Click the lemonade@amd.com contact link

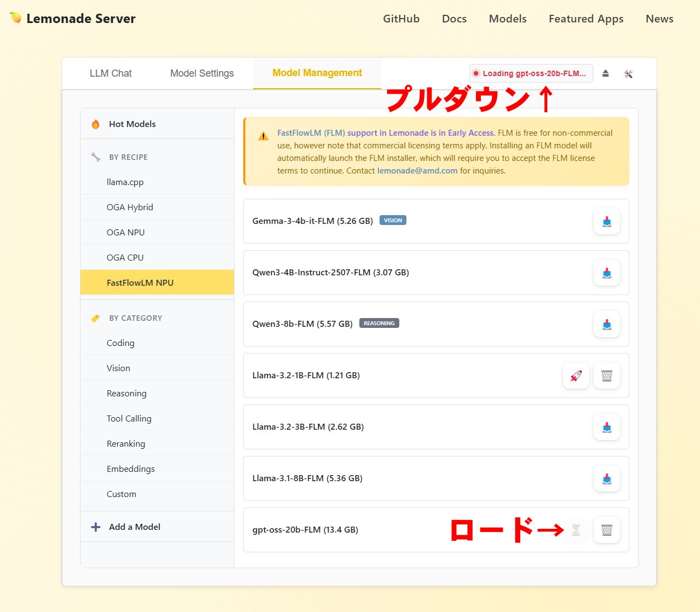(417, 170)
